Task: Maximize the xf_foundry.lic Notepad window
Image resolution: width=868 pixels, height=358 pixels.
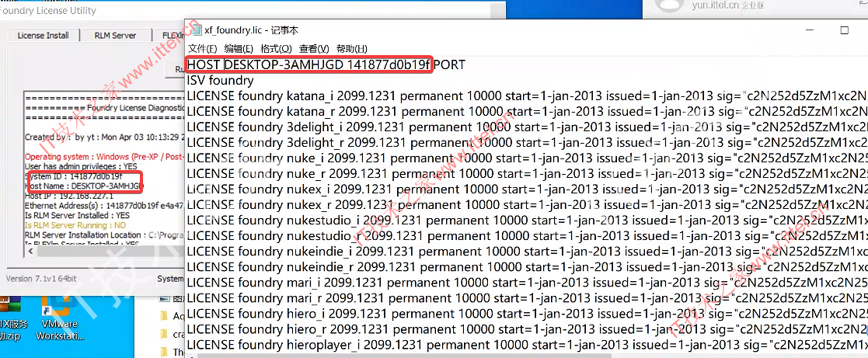Action: point(844,30)
